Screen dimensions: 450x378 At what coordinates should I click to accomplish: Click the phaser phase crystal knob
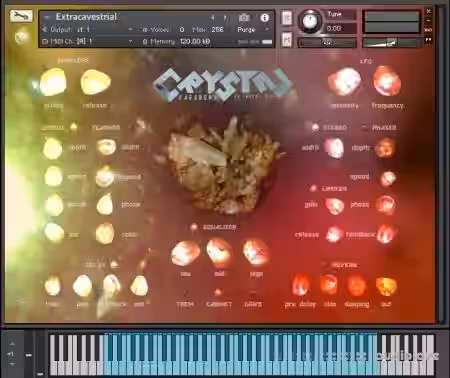pos(385,205)
